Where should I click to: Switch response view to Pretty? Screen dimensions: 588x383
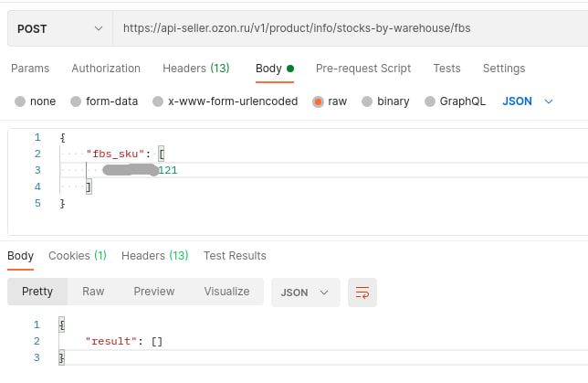click(x=37, y=292)
